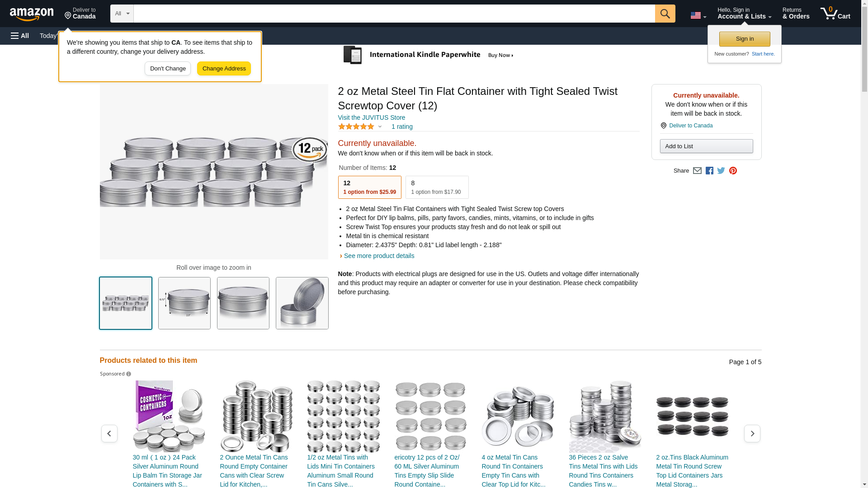Open the All hamburger menu
This screenshot has height=488, width=868.
click(x=20, y=36)
